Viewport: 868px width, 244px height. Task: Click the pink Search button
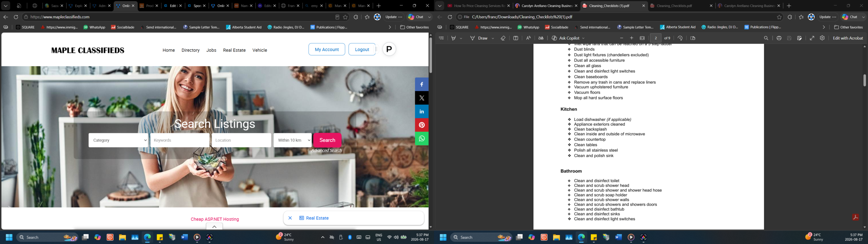(327, 140)
